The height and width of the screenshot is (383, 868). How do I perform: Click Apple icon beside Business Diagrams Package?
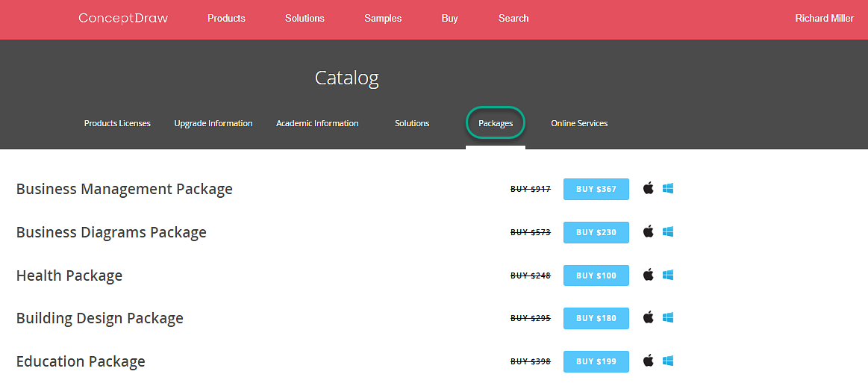(648, 232)
